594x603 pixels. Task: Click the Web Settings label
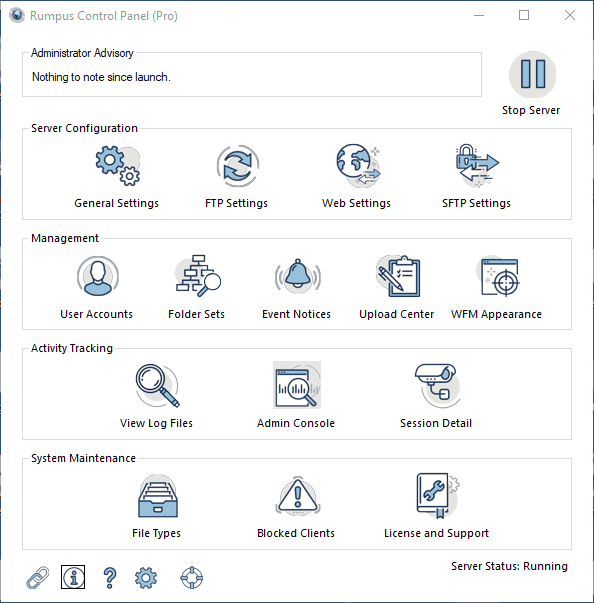(x=356, y=203)
